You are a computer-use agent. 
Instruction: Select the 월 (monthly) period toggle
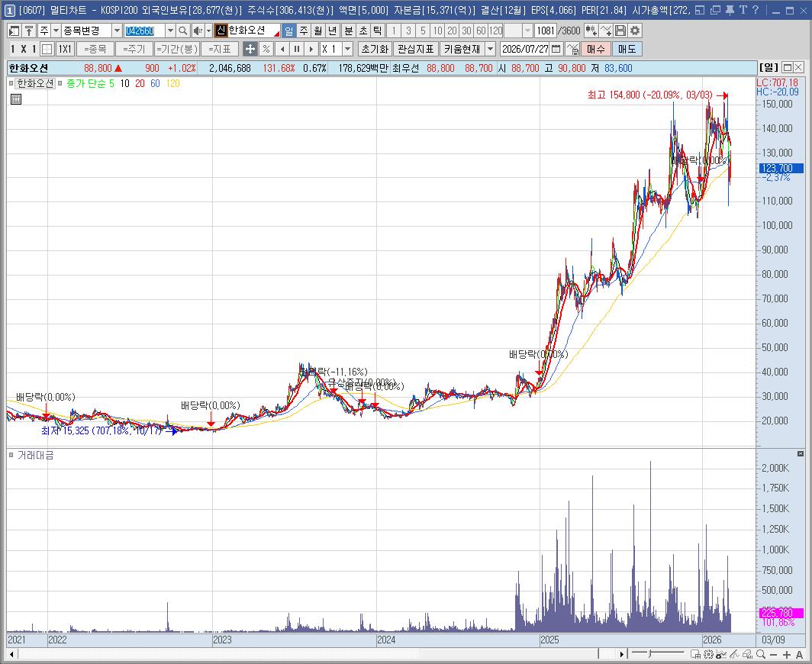pos(318,31)
